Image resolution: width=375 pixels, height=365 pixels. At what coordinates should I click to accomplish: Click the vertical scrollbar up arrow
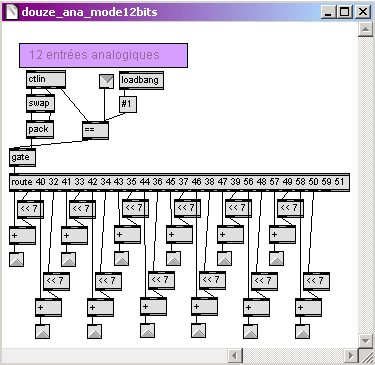coord(365,30)
